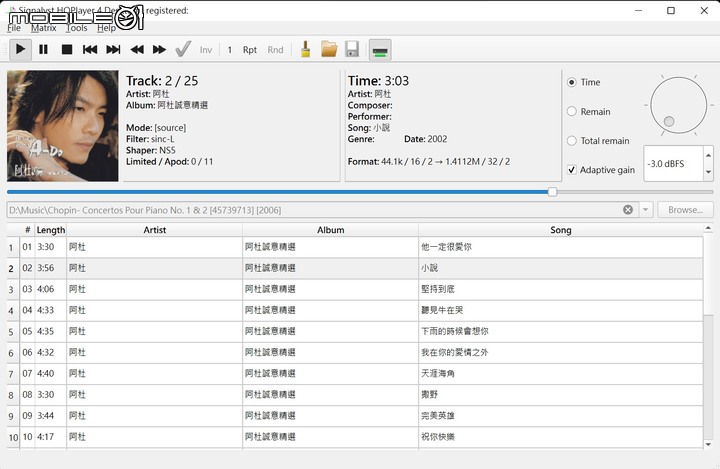Select song 我在你的愛情之外 in playlist
The image size is (720, 469).
pyautogui.click(x=455, y=353)
